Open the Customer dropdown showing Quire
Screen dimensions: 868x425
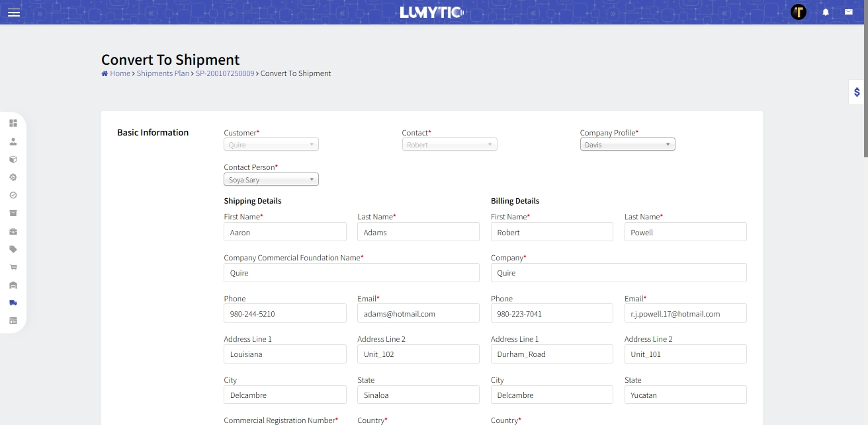[271, 145]
